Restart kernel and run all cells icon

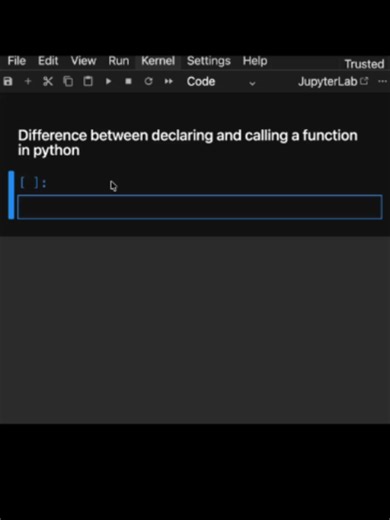[x=169, y=81]
